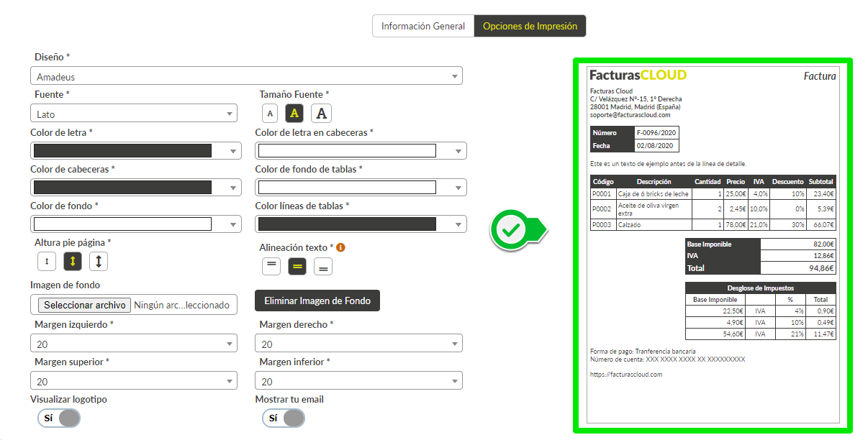Choose the medium footer height icon
Image resolution: width=868 pixels, height=440 pixels.
(73, 262)
